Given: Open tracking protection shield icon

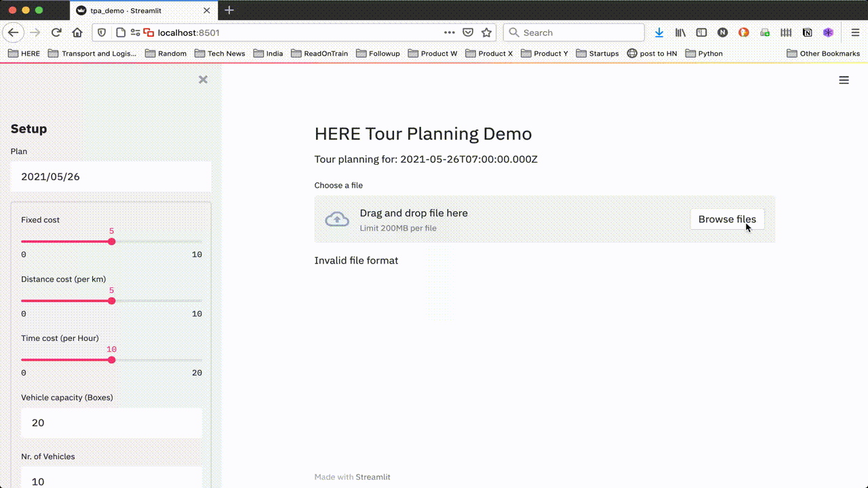Looking at the screenshot, I should point(102,33).
